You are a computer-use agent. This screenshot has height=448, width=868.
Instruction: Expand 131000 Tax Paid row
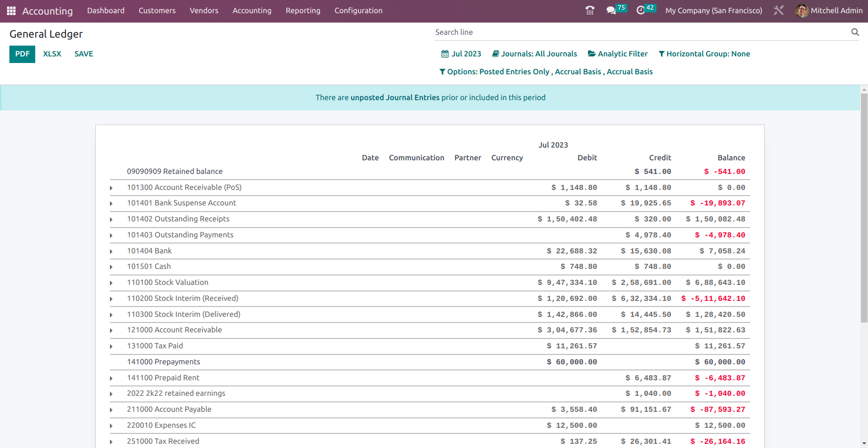pos(111,346)
